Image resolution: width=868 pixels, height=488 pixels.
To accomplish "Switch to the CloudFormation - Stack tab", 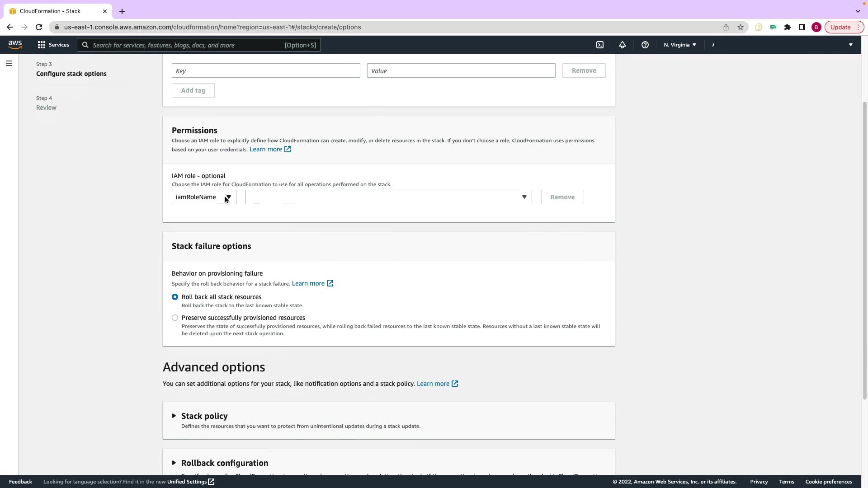I will 50,11.
